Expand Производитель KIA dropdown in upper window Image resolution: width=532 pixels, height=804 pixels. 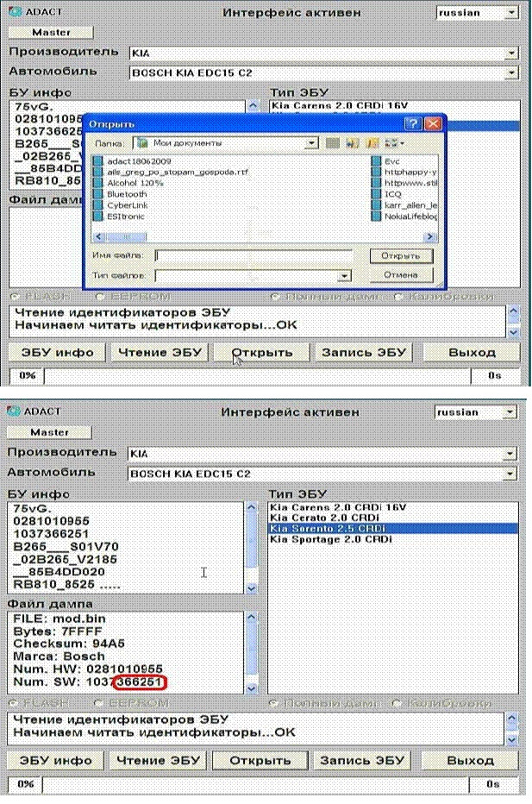tap(511, 53)
